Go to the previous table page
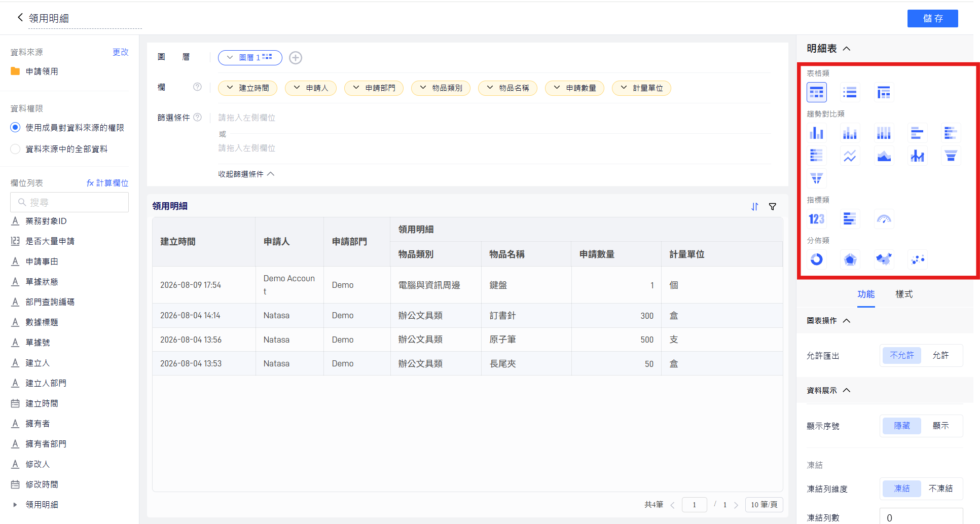Image resolution: width=980 pixels, height=524 pixels. tap(673, 505)
